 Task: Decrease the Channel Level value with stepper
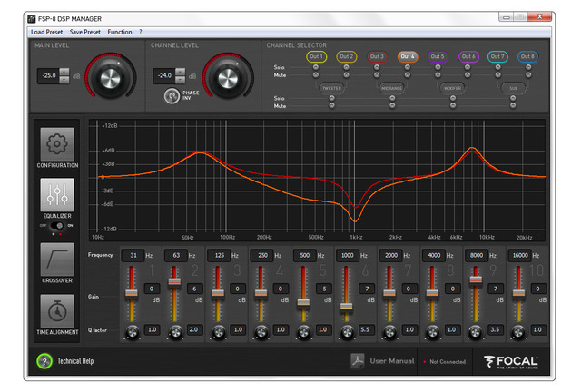pos(178,81)
